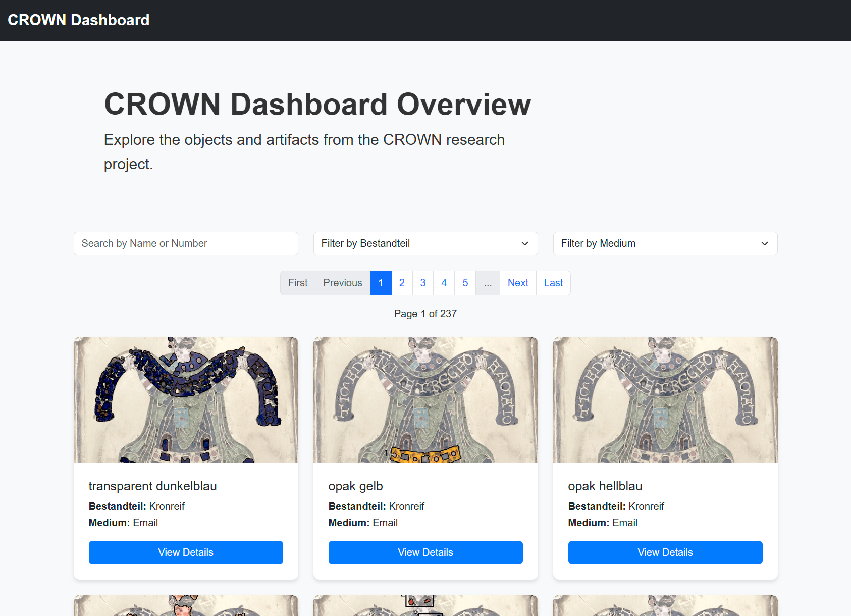Click the pagination ellipsis item
Viewport: 851px width, 616px height.
[488, 283]
